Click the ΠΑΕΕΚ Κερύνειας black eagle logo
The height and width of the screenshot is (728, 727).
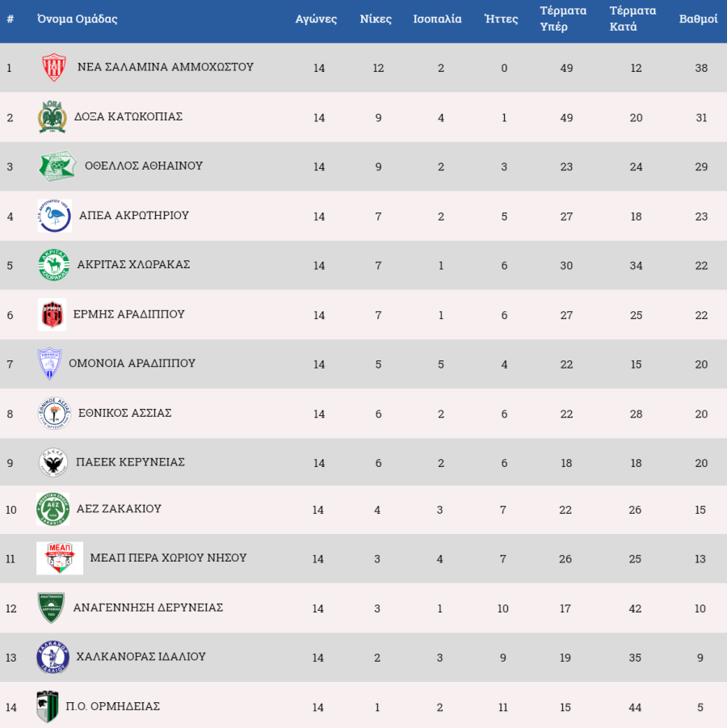tap(53, 462)
